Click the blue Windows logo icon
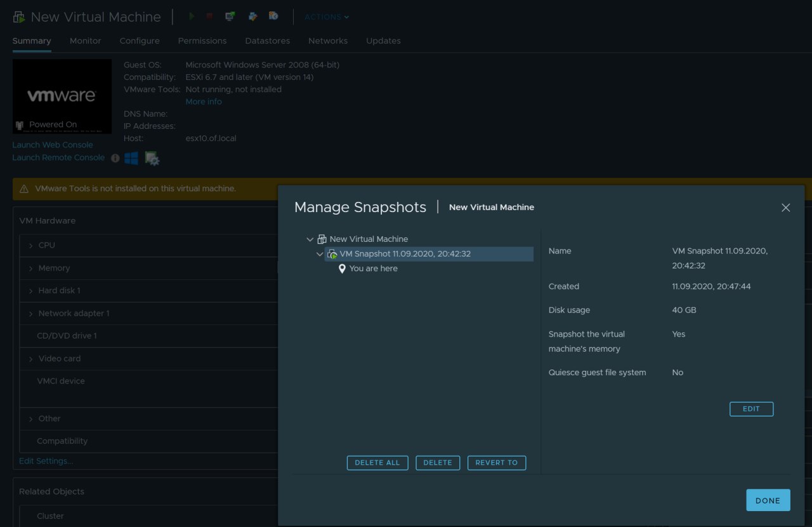Image resolution: width=812 pixels, height=527 pixels. pyautogui.click(x=131, y=158)
